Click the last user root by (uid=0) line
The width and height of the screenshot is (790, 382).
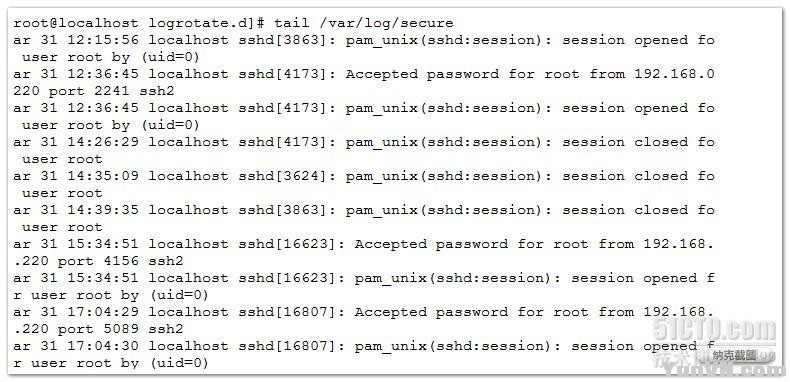(x=111, y=363)
